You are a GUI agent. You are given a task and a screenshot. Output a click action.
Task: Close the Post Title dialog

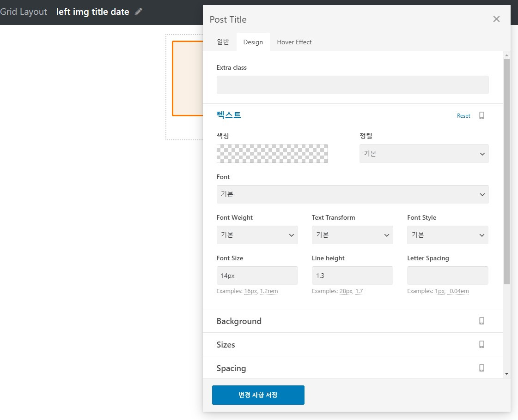(x=496, y=19)
